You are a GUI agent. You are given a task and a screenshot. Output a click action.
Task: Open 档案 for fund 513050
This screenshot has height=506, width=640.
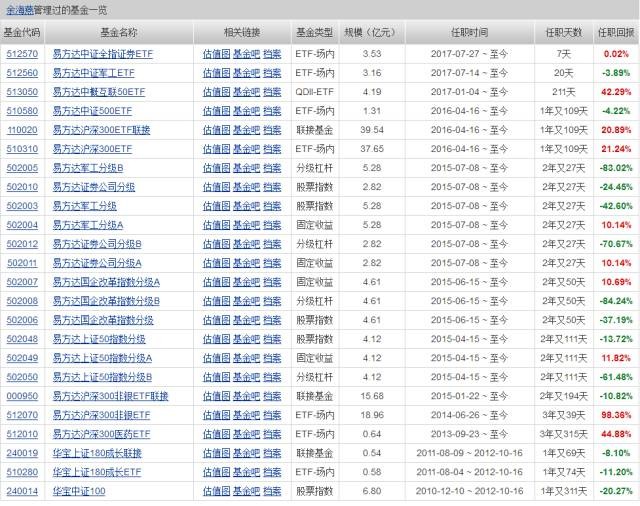coord(272,92)
